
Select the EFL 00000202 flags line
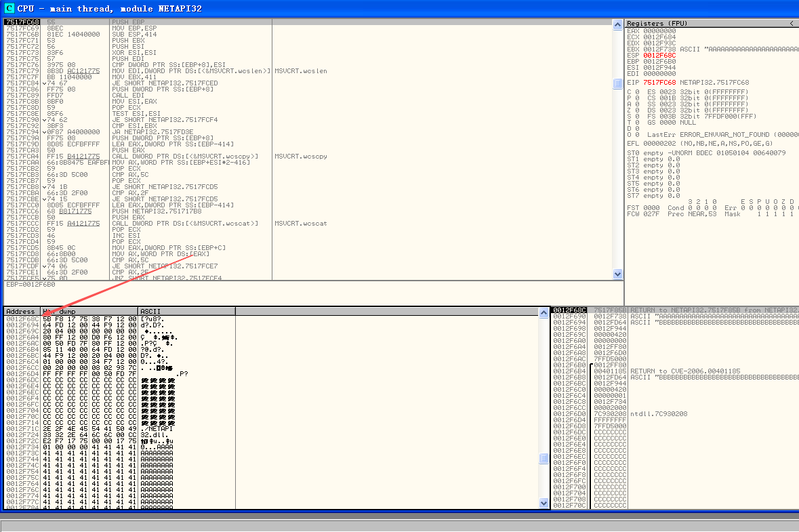pyautogui.click(x=699, y=144)
